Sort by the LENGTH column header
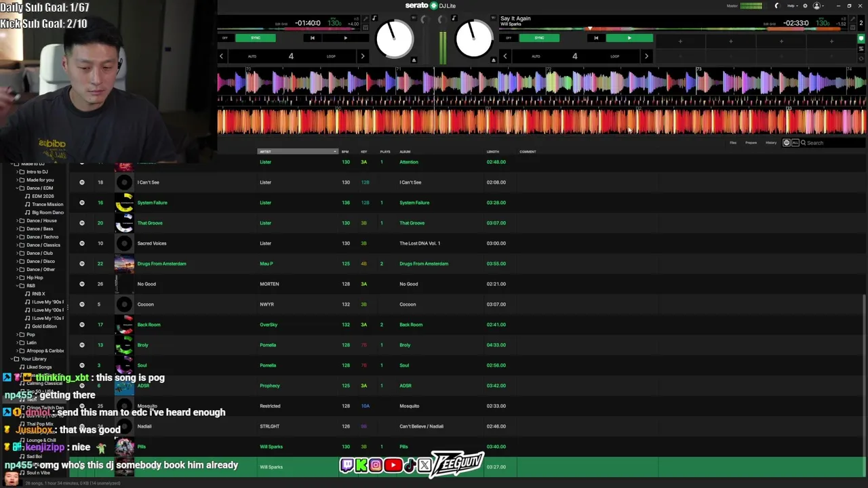 coord(493,152)
